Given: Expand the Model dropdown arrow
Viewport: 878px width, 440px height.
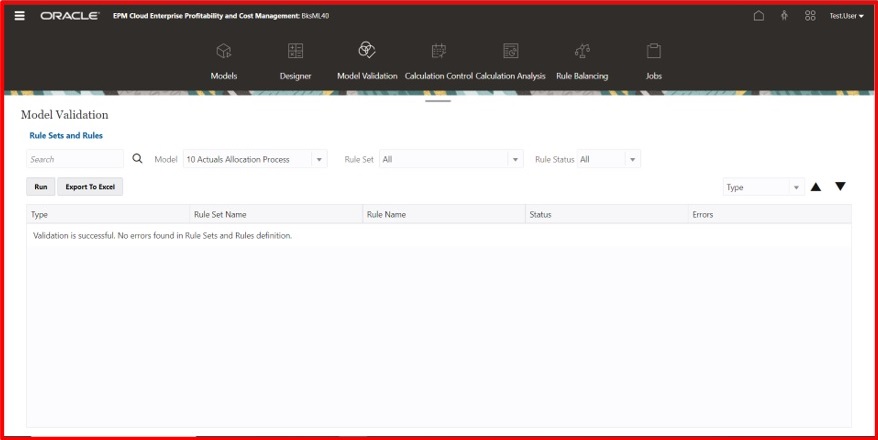Looking at the screenshot, I should pos(319,160).
